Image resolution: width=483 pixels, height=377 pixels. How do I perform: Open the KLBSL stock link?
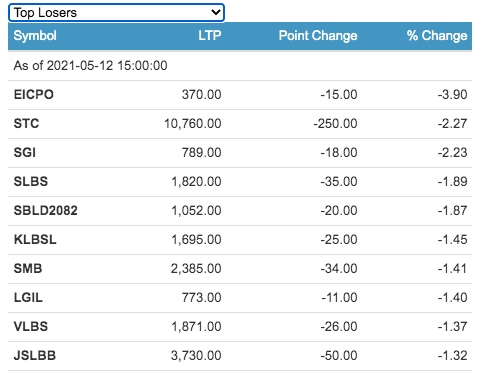pyautogui.click(x=35, y=240)
